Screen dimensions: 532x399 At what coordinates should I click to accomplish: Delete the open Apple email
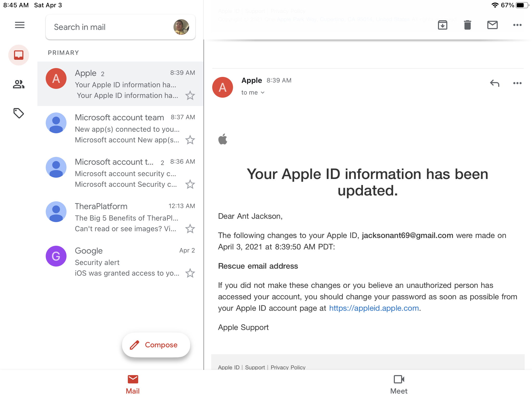[467, 25]
